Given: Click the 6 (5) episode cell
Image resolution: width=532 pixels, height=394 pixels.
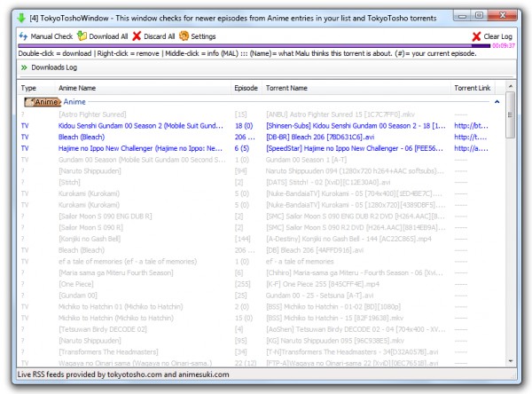Looking at the screenshot, I should click(x=242, y=148).
